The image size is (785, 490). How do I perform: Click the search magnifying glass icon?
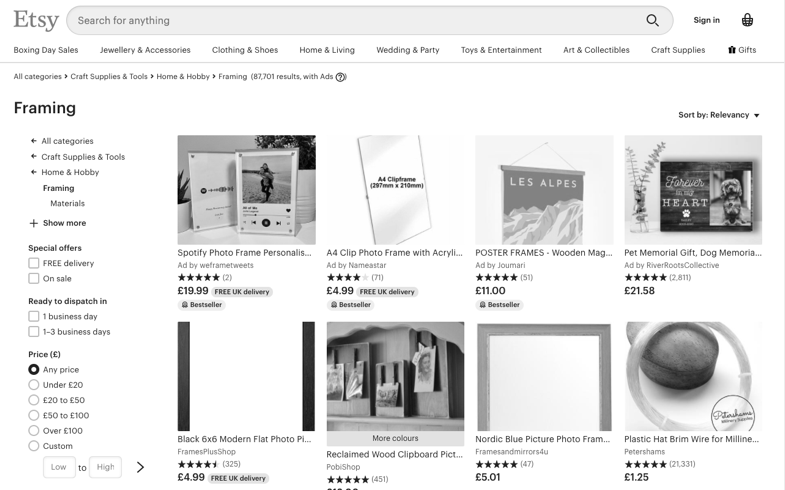652,20
